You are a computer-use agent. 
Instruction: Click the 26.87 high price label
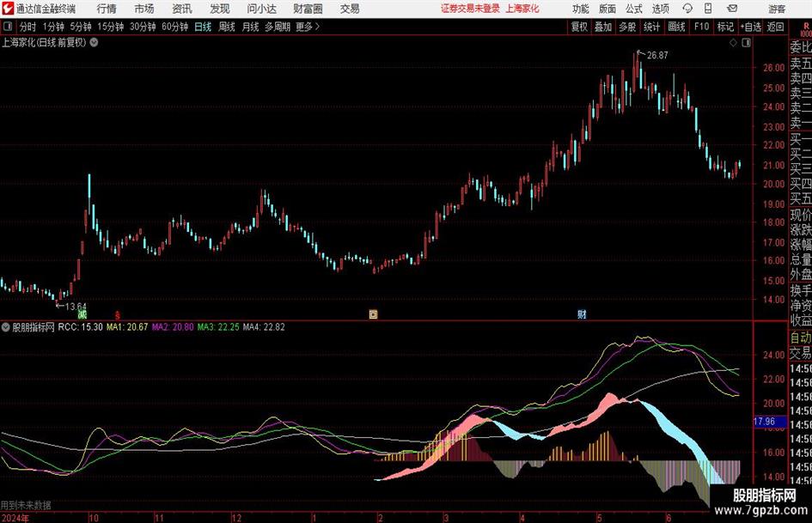pos(657,56)
